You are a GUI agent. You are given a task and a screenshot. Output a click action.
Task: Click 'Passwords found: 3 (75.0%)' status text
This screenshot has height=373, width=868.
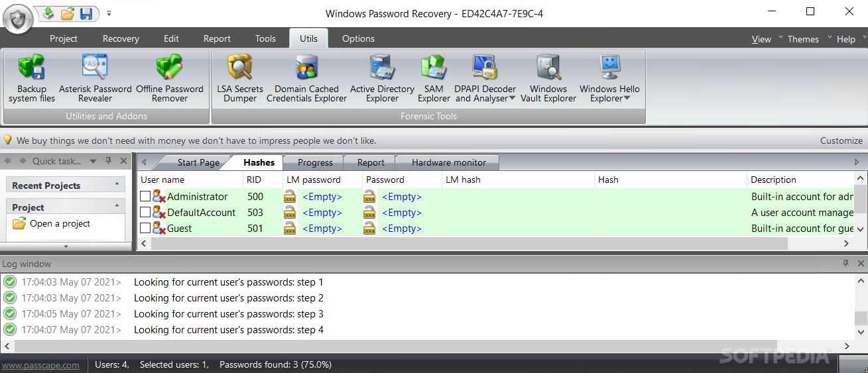tap(276, 364)
